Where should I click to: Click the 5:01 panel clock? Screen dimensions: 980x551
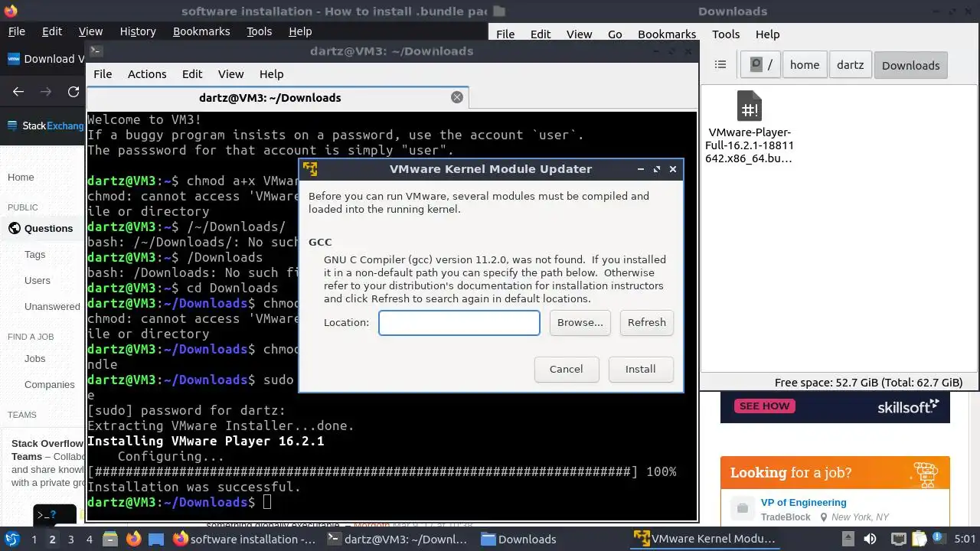pyautogui.click(x=965, y=539)
